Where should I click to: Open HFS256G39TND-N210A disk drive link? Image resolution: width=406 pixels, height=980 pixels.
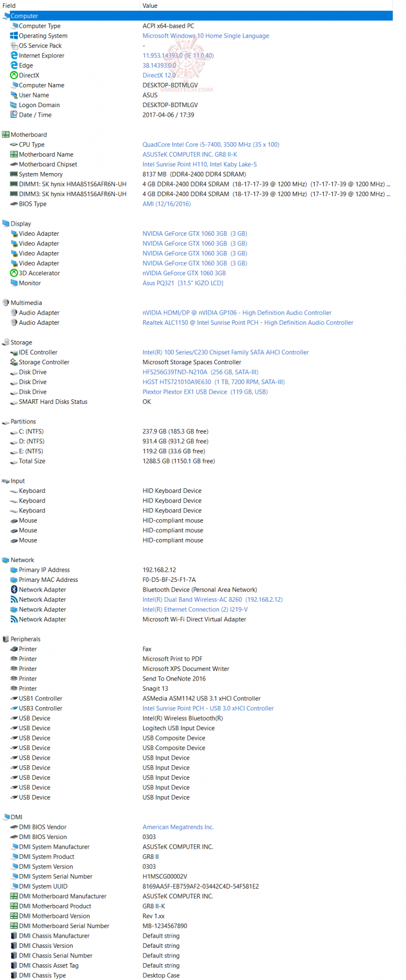[x=201, y=372]
